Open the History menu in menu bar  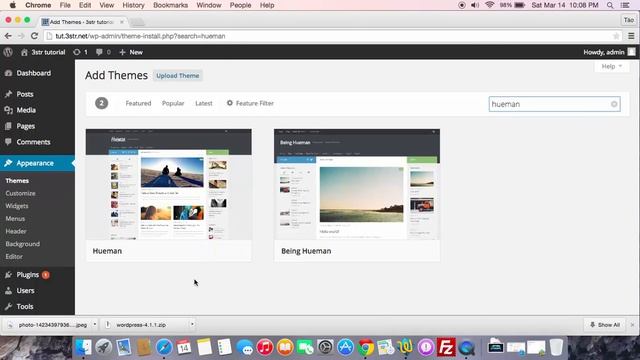(x=133, y=5)
